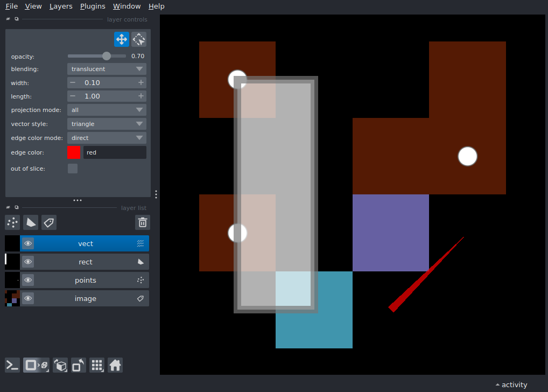Reset view with the home icon
Image resolution: width=548 pixels, height=392 pixels.
pos(115,365)
